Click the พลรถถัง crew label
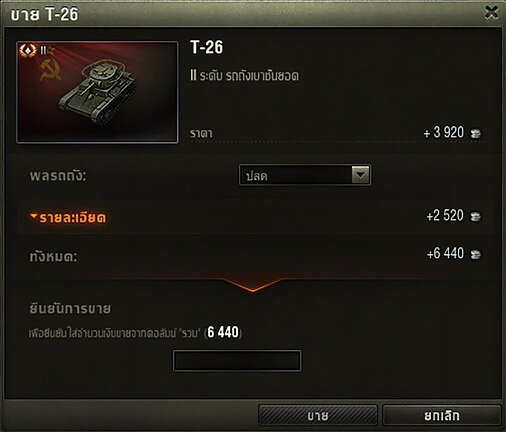This screenshot has width=506, height=432. tap(58, 175)
